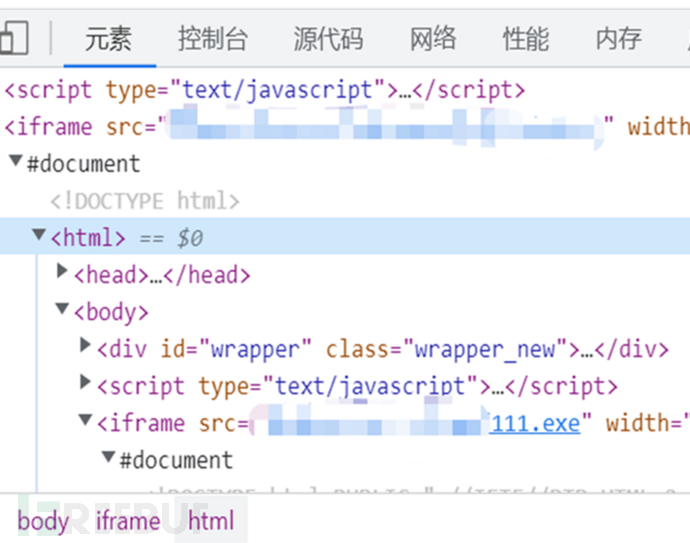Open the 源代码 tab
The image size is (690, 543).
point(328,39)
